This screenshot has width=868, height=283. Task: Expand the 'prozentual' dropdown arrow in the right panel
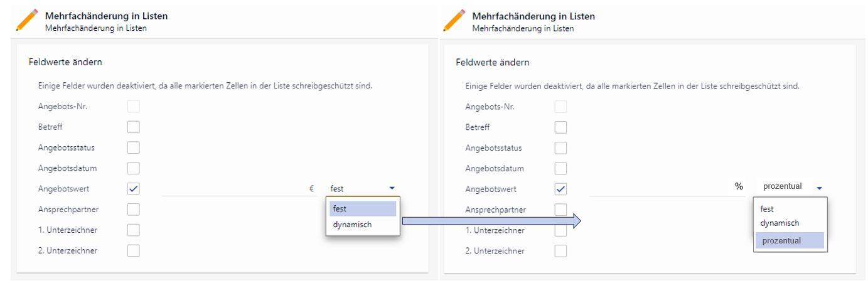click(x=820, y=187)
